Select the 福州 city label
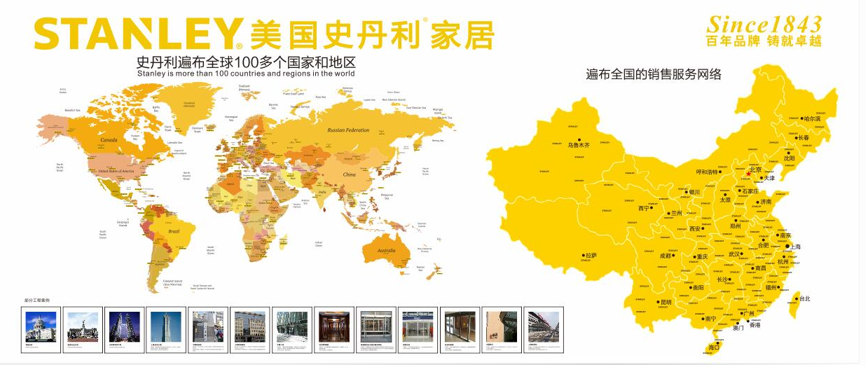The width and height of the screenshot is (868, 365). coord(771,287)
